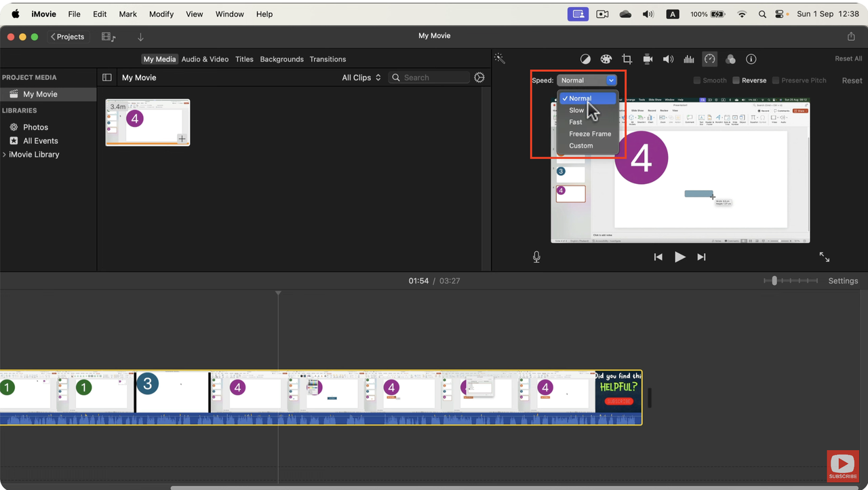Open the Modify menu
868x490 pixels.
click(x=161, y=14)
